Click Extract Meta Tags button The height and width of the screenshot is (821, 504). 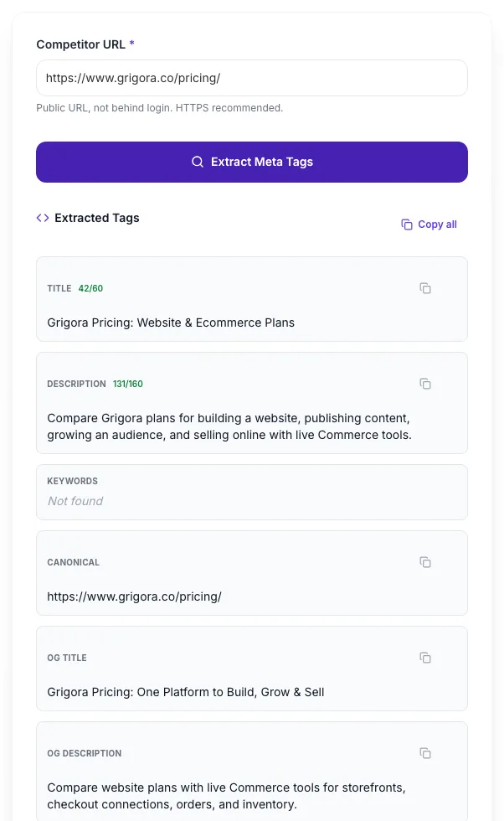[252, 162]
